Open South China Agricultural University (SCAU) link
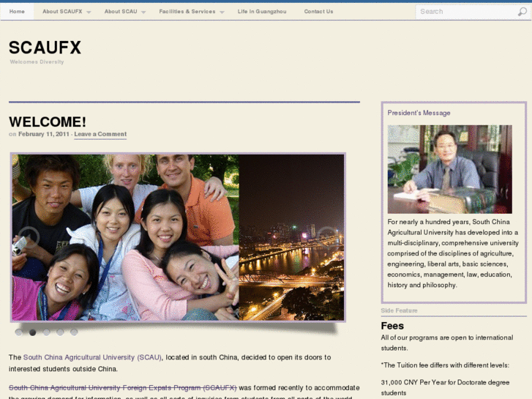The width and height of the screenshot is (532, 399). [92, 357]
